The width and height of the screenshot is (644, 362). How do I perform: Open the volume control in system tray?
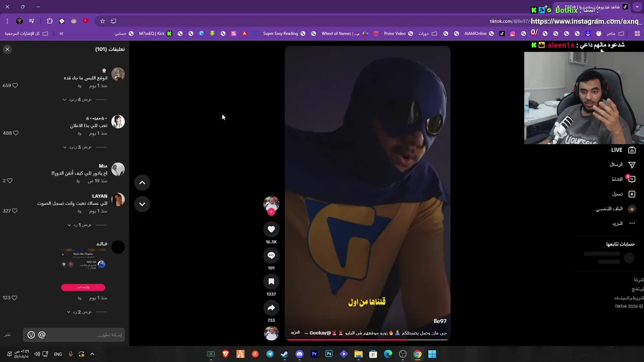click(x=37, y=354)
